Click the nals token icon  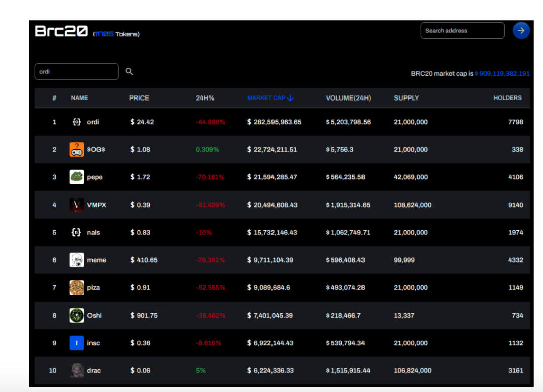[x=77, y=232]
